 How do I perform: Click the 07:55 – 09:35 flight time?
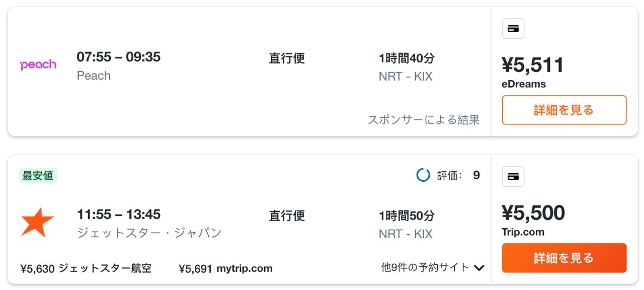pyautogui.click(x=119, y=57)
